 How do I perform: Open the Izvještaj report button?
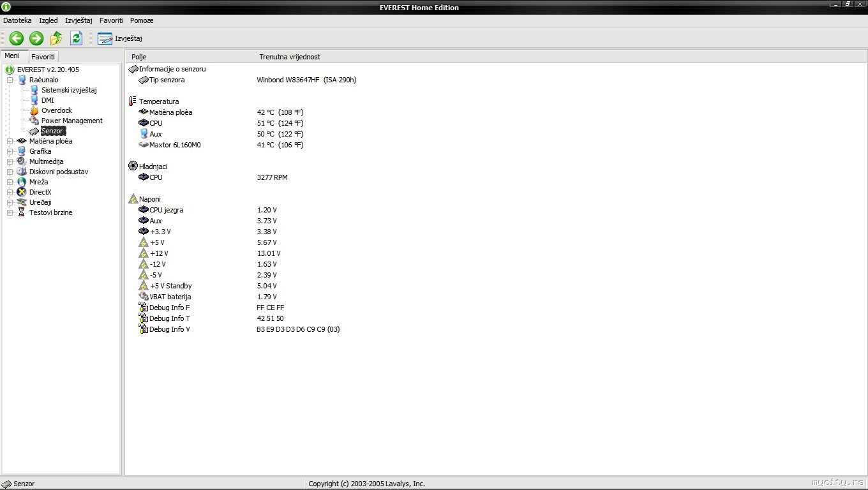coord(120,38)
